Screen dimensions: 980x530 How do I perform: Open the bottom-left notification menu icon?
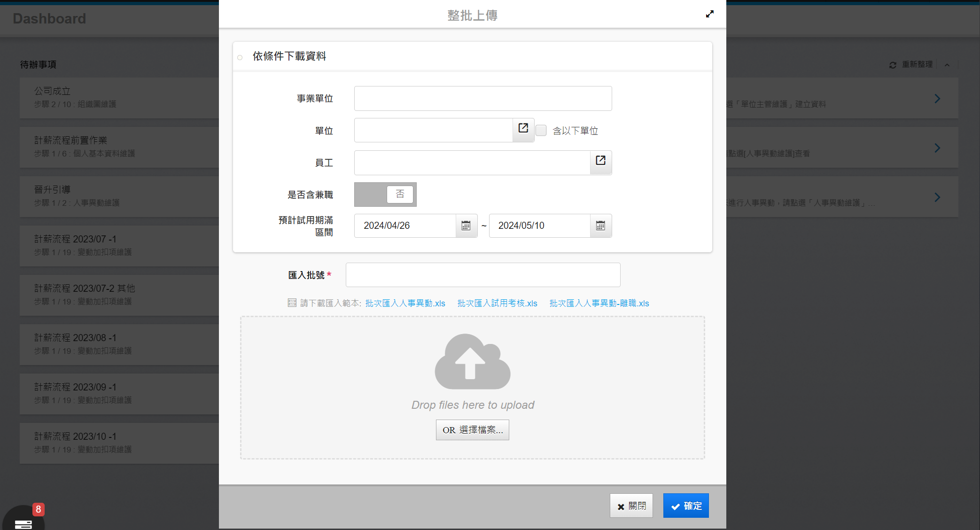(x=23, y=523)
